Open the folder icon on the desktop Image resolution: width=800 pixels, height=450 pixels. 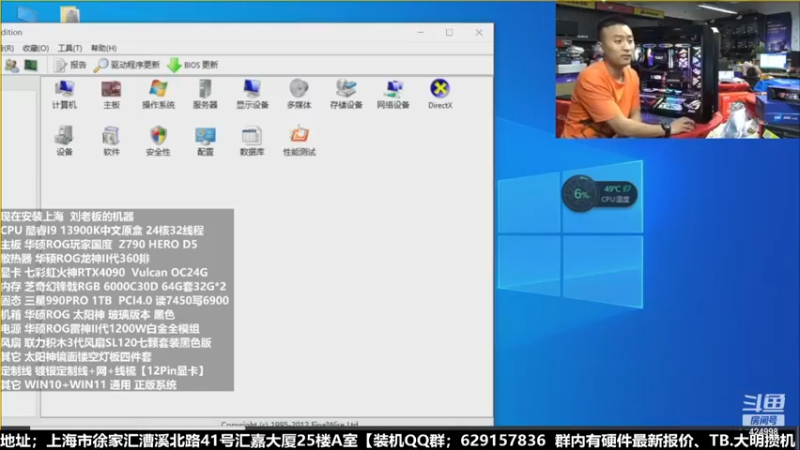[x=70, y=14]
